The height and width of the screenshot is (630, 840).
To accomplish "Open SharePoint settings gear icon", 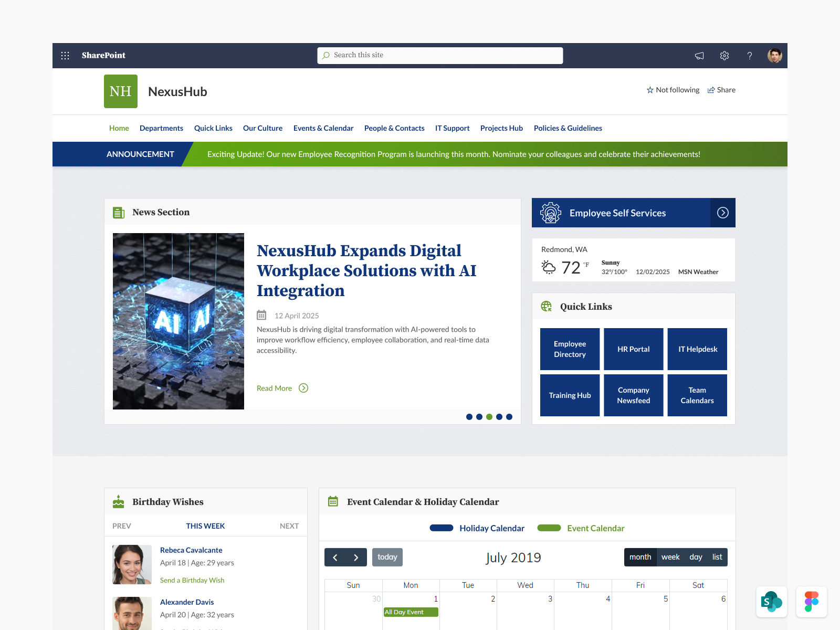I will tap(724, 55).
